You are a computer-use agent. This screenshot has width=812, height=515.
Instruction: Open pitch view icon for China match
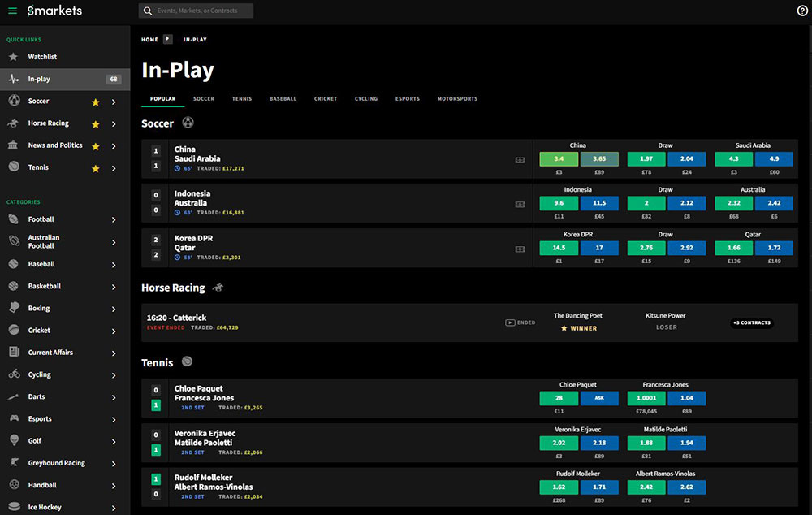[x=520, y=160]
